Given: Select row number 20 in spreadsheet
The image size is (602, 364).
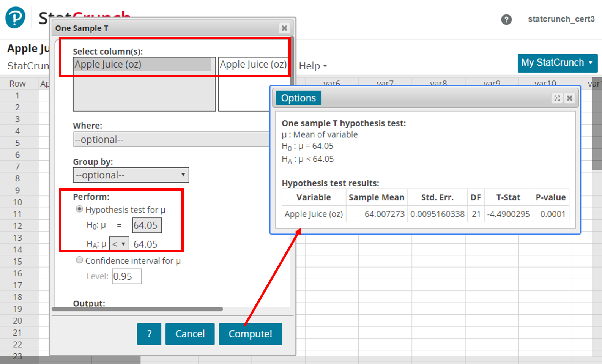Looking at the screenshot, I should (17, 321).
